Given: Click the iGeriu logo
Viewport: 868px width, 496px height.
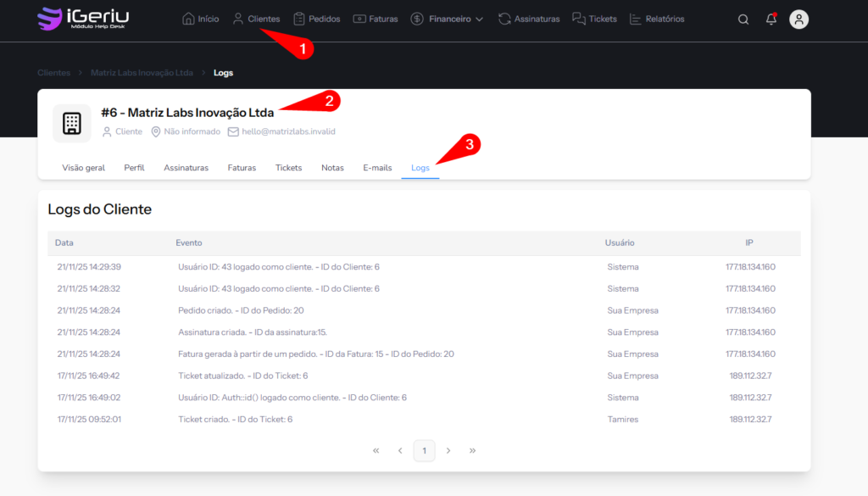Looking at the screenshot, I should [83, 19].
